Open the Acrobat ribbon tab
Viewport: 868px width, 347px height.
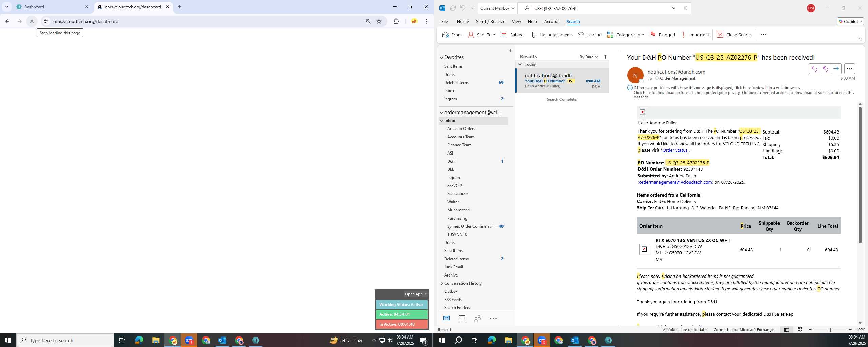552,21
